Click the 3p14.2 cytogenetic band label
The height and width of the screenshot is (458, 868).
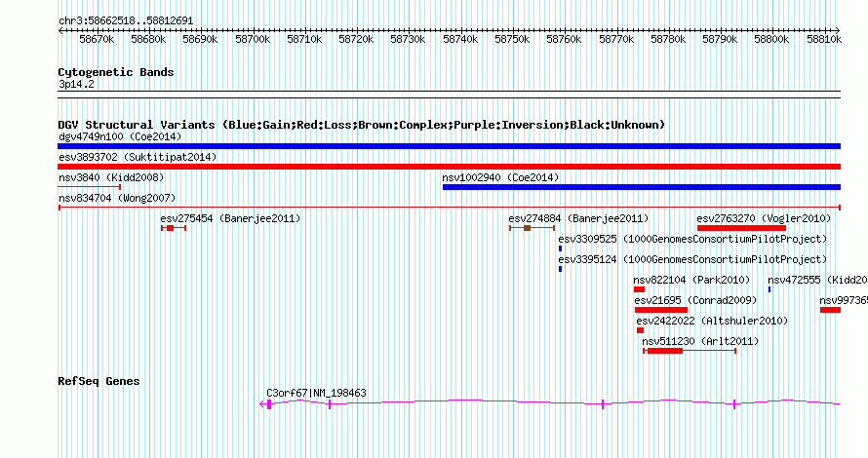point(76,84)
